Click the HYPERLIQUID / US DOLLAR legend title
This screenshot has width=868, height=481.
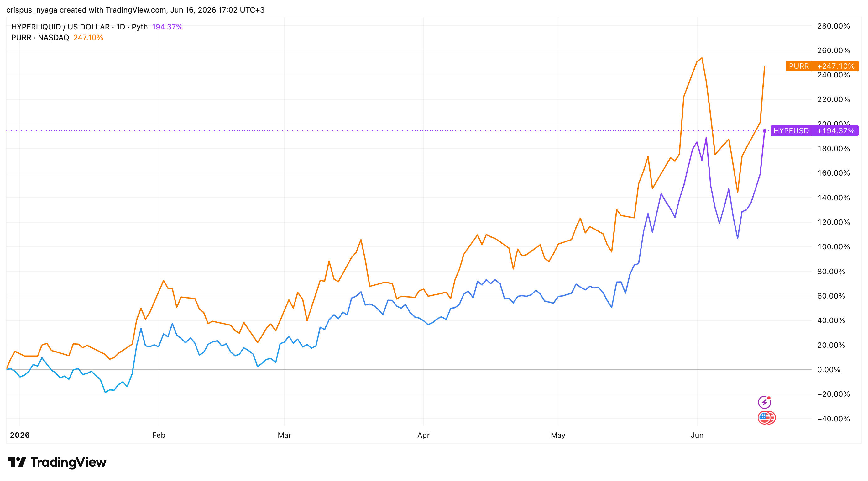(x=61, y=27)
